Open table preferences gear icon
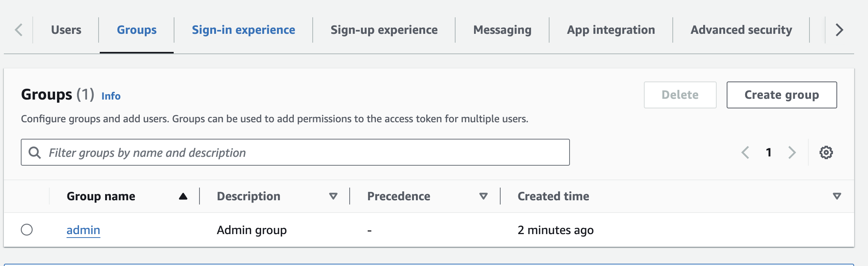Screen dimensions: 868x266 click(826, 153)
